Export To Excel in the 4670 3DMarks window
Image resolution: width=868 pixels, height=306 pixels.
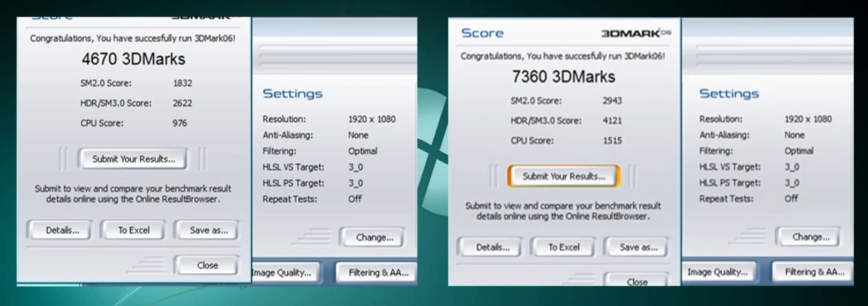[133, 230]
